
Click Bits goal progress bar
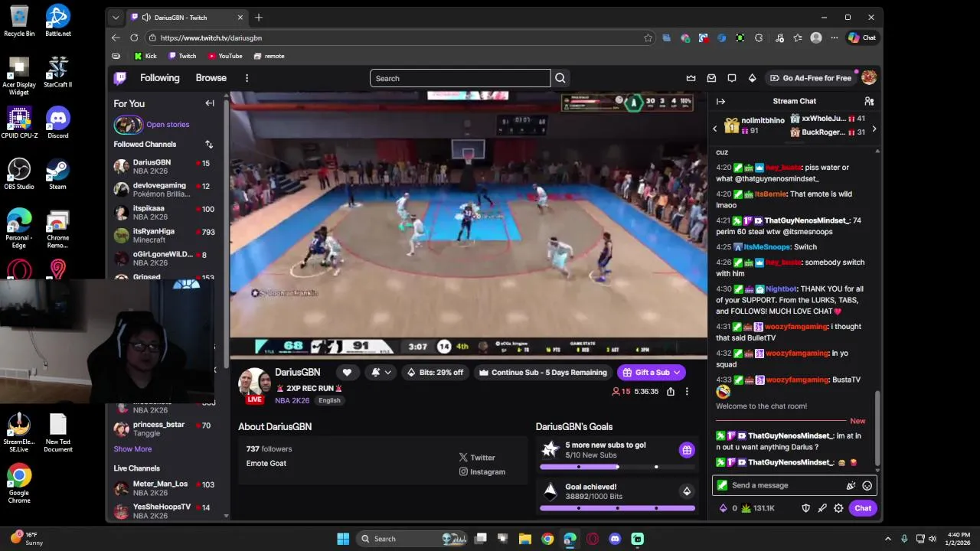pyautogui.click(x=617, y=508)
